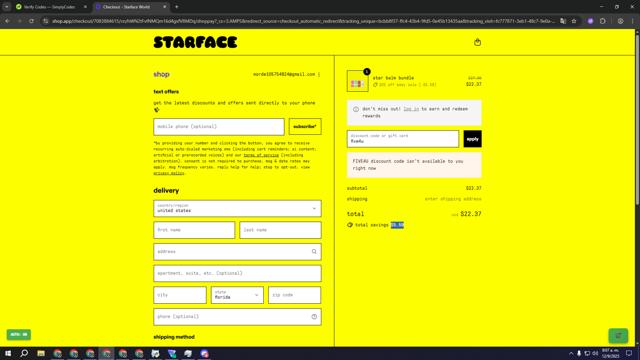
Task: Close the Checkout - Starface World tab
Action: (164, 7)
